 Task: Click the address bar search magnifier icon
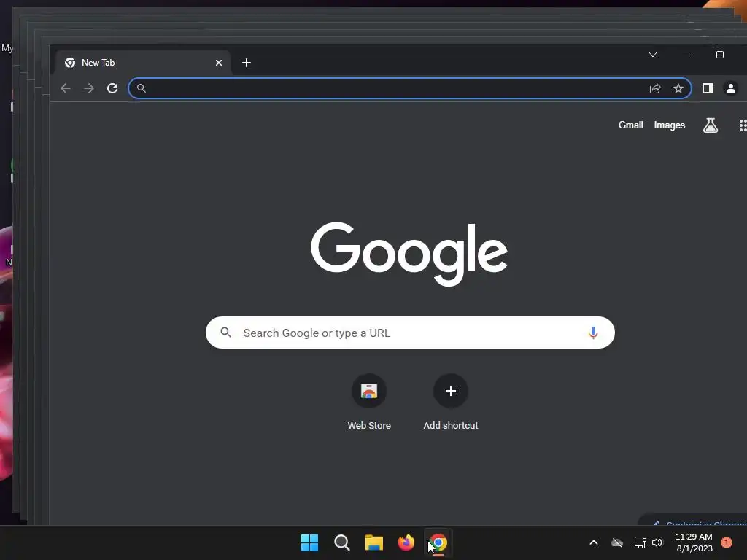(142, 88)
